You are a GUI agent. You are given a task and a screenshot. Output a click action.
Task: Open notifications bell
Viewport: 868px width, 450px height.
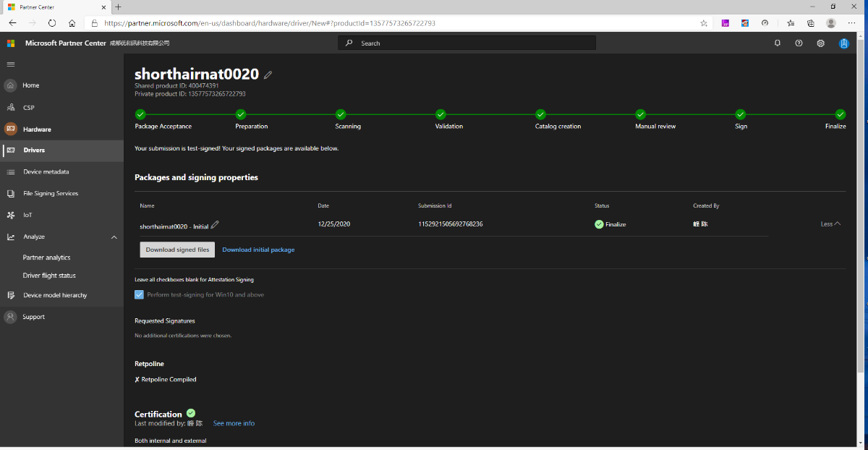(778, 43)
